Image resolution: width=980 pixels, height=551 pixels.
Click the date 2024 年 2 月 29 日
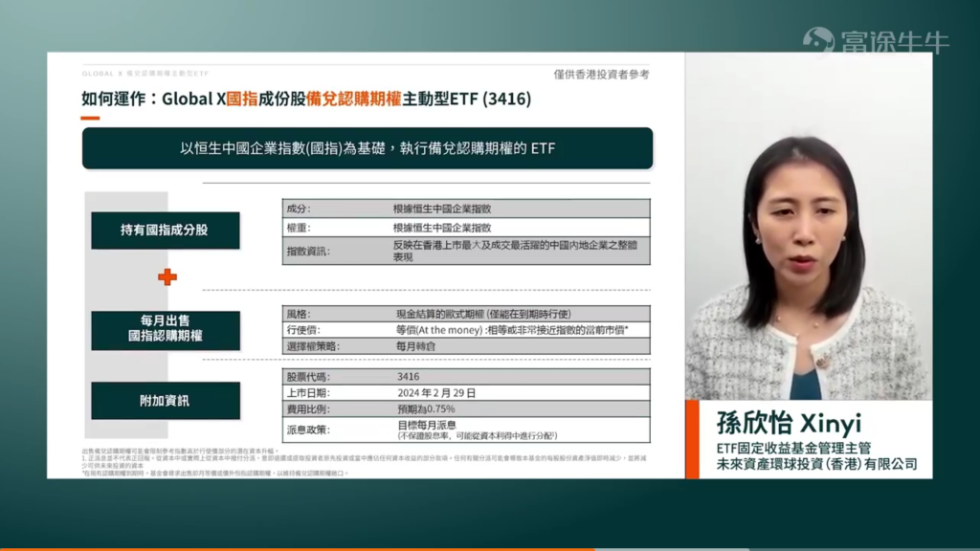(436, 393)
